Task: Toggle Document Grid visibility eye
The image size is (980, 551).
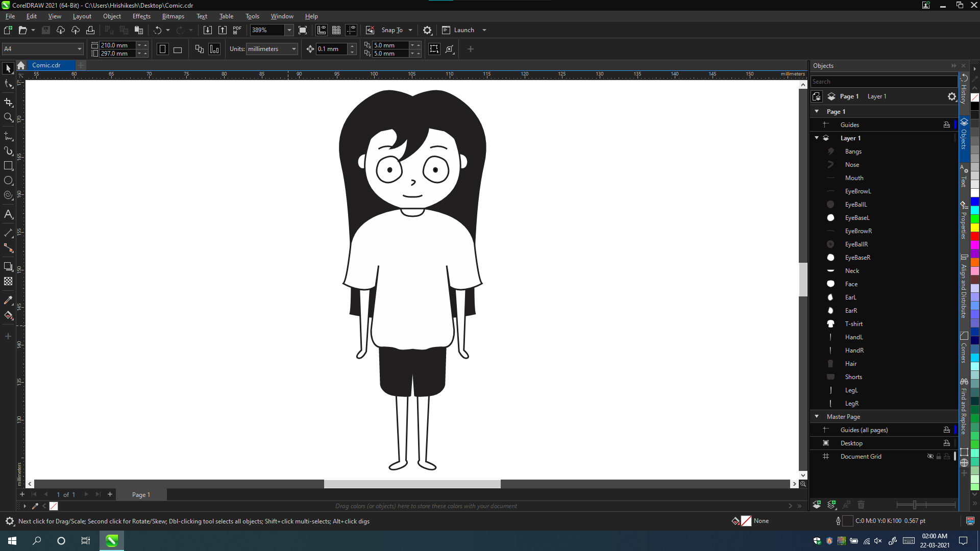Action: pyautogui.click(x=930, y=456)
